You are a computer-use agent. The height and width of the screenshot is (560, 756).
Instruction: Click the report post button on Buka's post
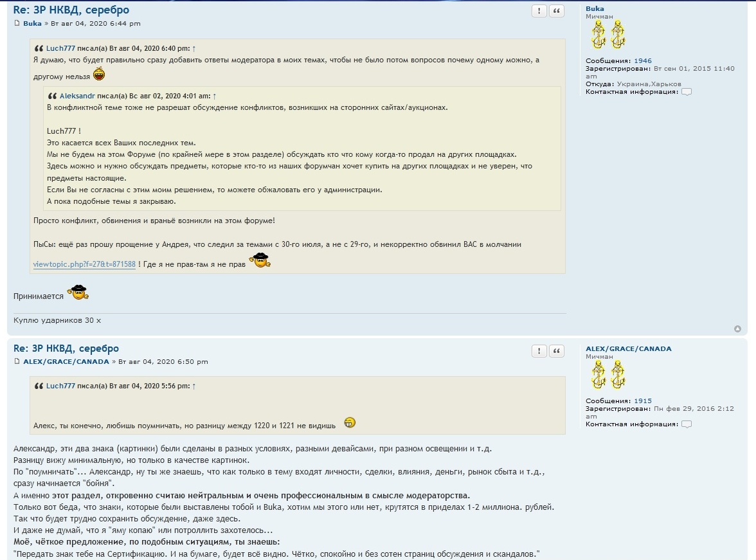[x=539, y=11]
